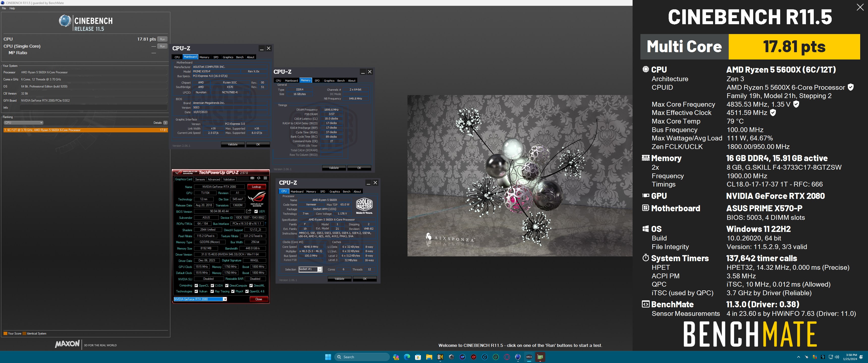This screenshot has width=868, height=363.
Task: Click BIOS share/export arrow icon in GPU-Z
Action: (249, 211)
